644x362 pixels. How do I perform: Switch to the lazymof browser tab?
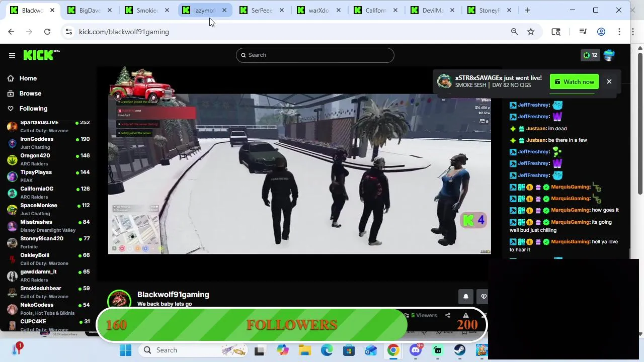[204, 10]
